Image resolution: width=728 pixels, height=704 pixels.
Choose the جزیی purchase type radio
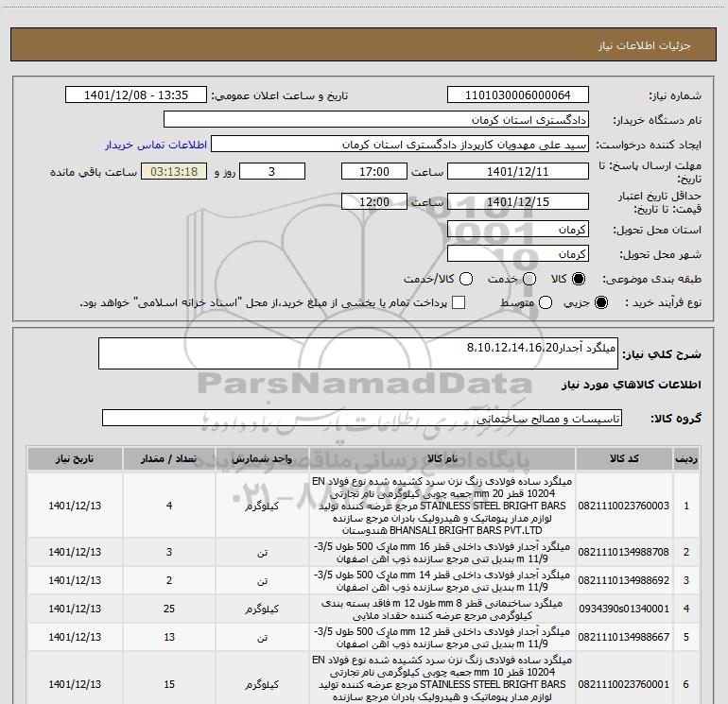[x=601, y=302]
